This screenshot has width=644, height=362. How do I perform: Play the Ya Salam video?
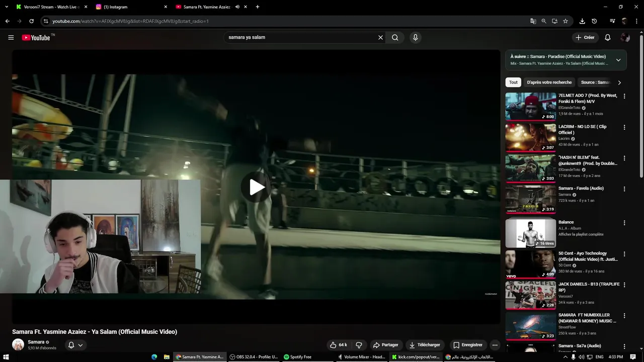[256, 187]
